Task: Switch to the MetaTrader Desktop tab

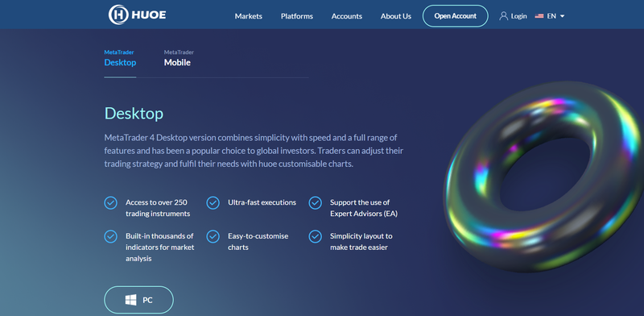Action: tap(120, 58)
